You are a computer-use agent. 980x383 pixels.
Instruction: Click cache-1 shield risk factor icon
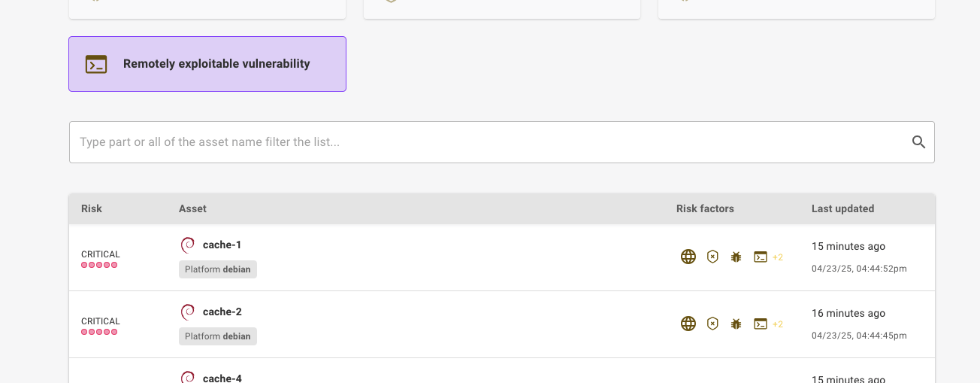point(712,257)
